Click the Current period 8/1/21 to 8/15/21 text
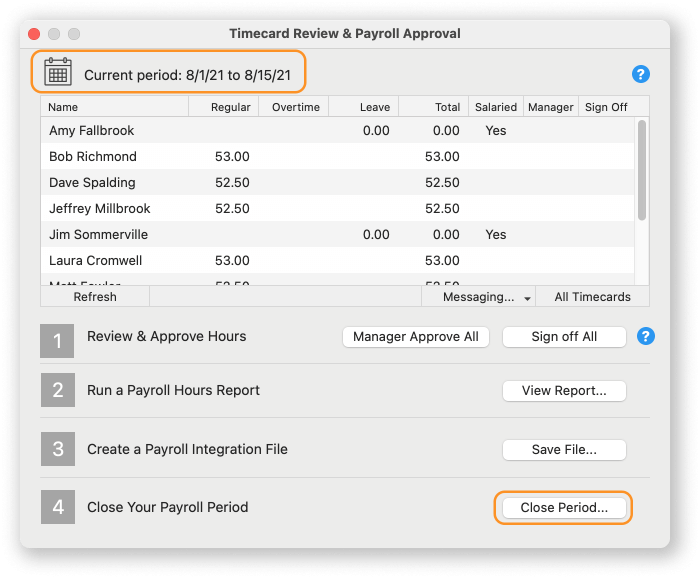Screen dimensions: 700x578 [x=188, y=75]
